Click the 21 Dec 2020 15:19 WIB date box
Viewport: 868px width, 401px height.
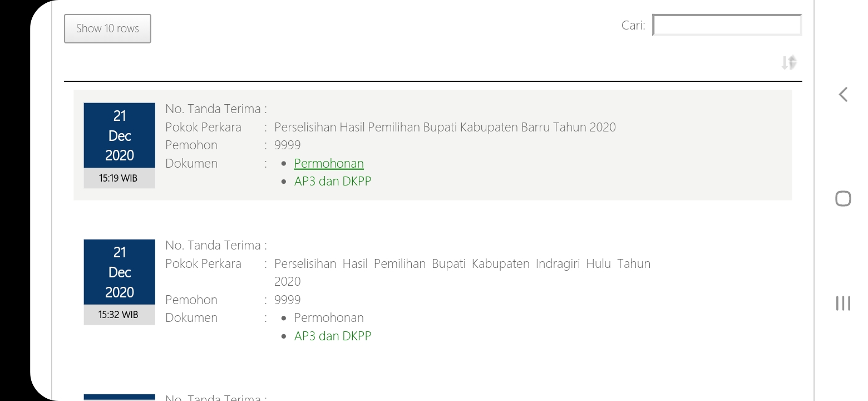click(120, 135)
